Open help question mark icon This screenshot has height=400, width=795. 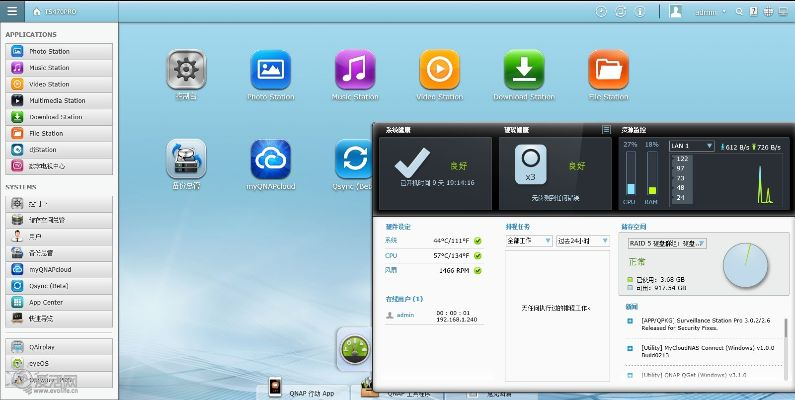click(754, 12)
